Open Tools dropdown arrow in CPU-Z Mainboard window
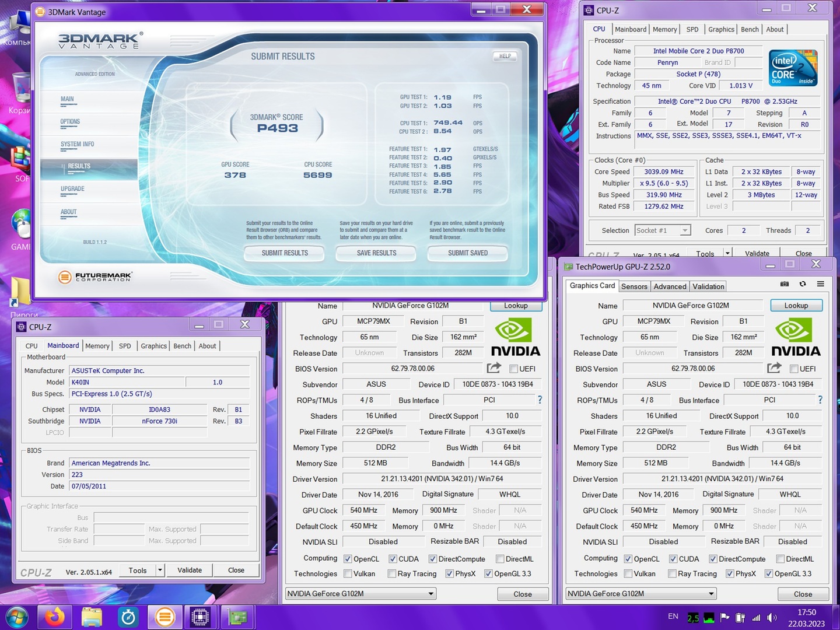The width and height of the screenshot is (840, 630). (x=160, y=570)
